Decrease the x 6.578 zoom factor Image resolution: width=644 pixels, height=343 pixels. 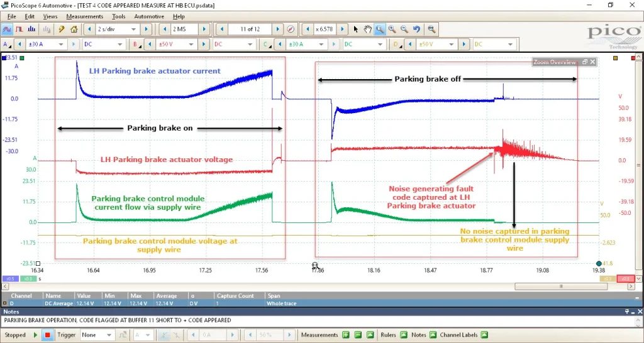[307, 29]
